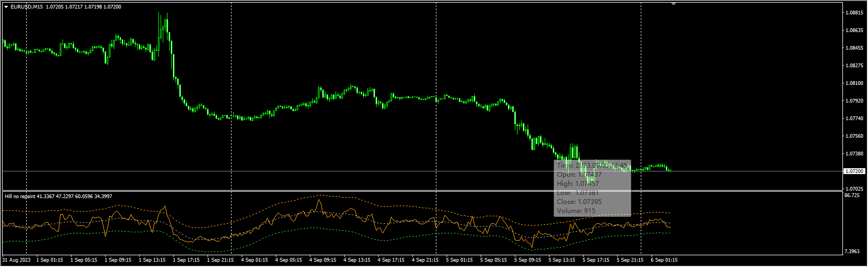The image size is (868, 267).
Task: Select the 4 Sep 09:15 time label
Action: [323, 260]
